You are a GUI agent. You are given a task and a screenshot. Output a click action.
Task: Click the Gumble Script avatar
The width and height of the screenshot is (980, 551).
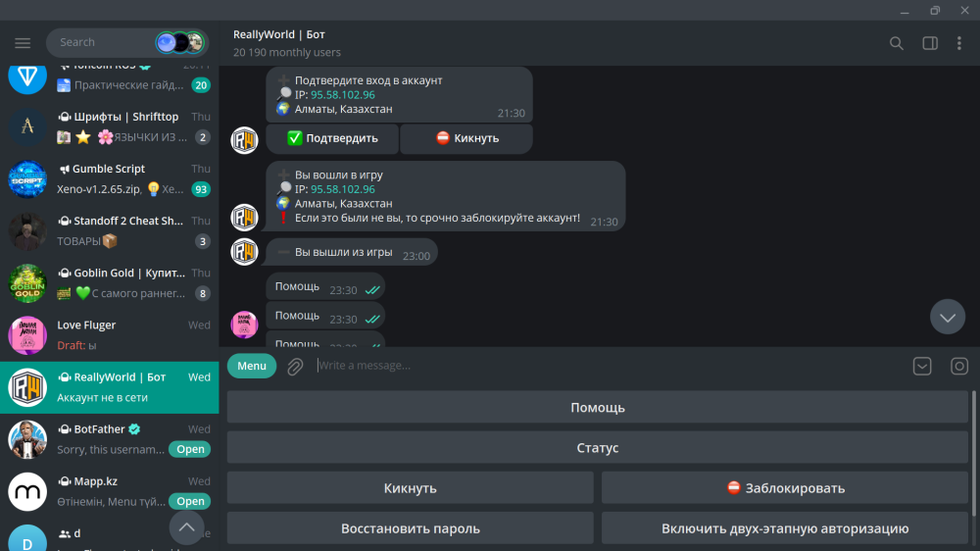(x=27, y=178)
